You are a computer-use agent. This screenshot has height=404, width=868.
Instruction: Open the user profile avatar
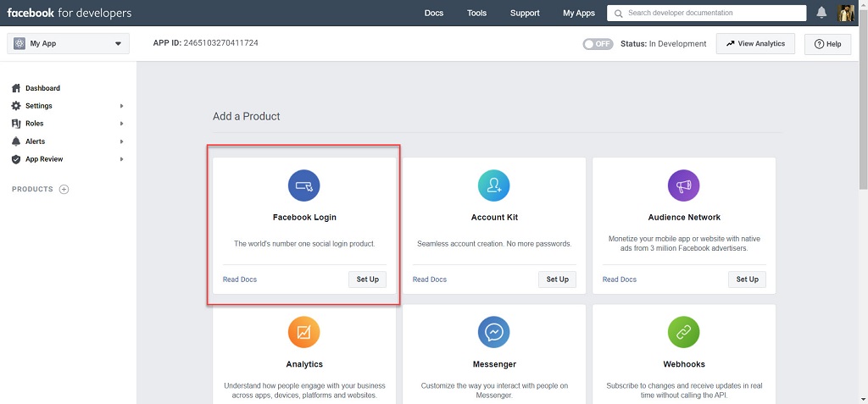(x=846, y=13)
